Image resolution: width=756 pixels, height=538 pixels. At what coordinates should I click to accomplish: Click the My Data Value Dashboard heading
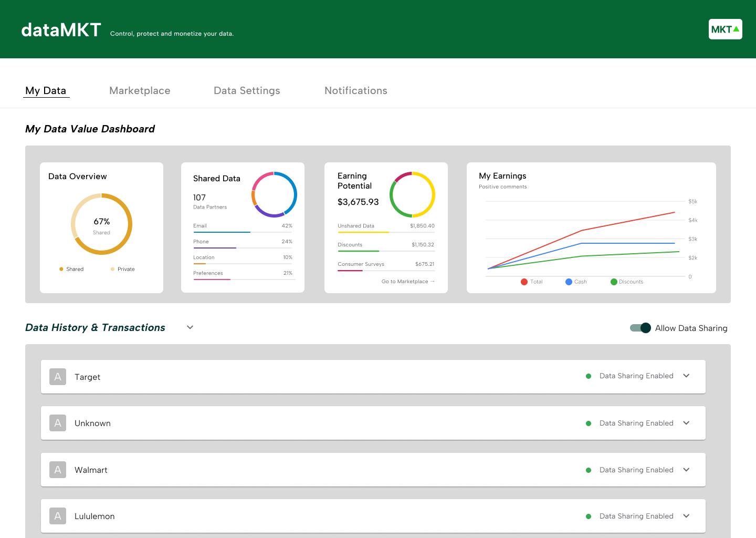pos(90,129)
